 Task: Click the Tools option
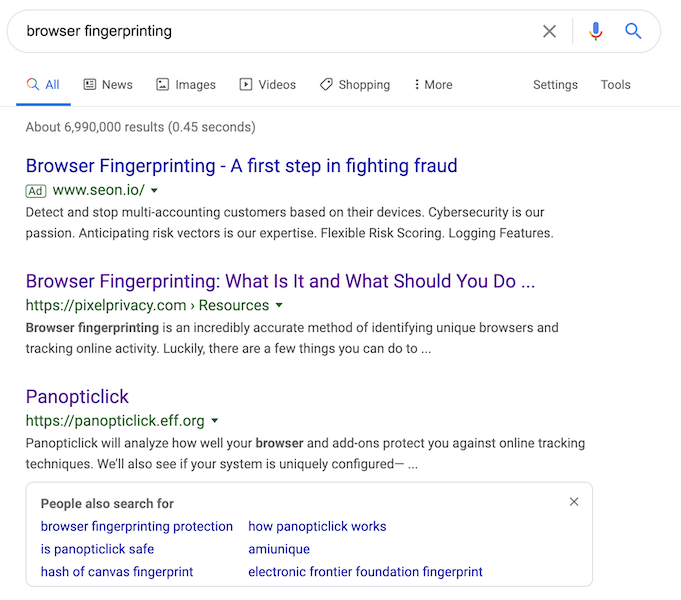615,85
